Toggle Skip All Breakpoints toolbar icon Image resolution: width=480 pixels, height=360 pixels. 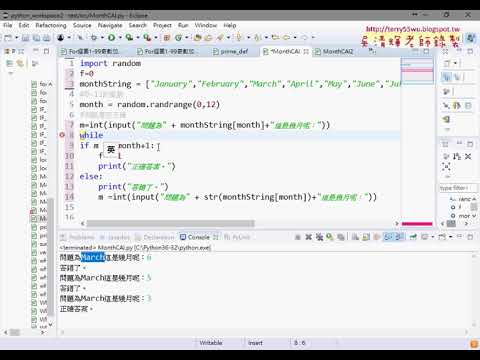point(80,38)
